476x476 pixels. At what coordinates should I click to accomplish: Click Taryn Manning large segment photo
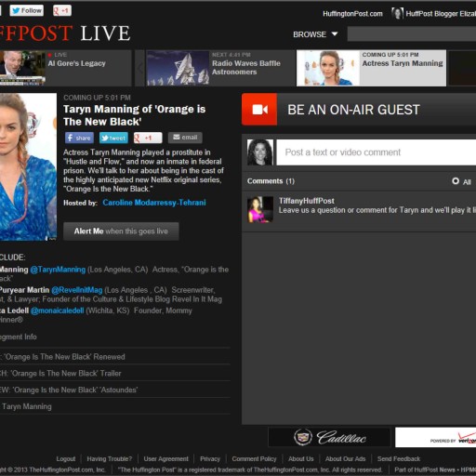[x=28, y=166]
